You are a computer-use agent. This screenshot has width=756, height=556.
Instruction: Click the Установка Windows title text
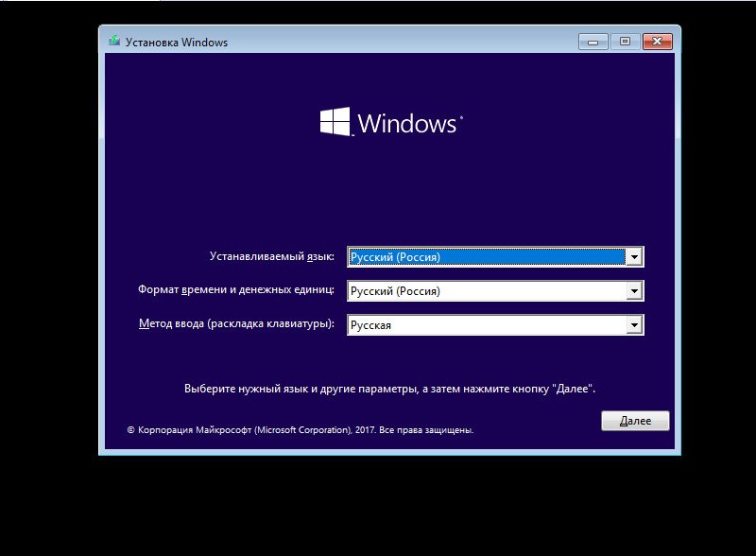(177, 43)
